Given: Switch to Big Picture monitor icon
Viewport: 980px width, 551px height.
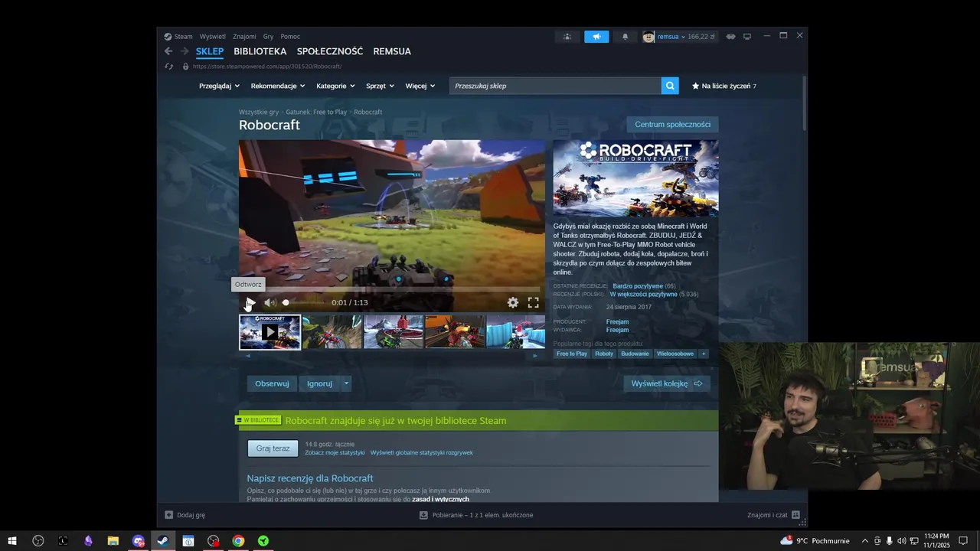Looking at the screenshot, I should tap(747, 37).
